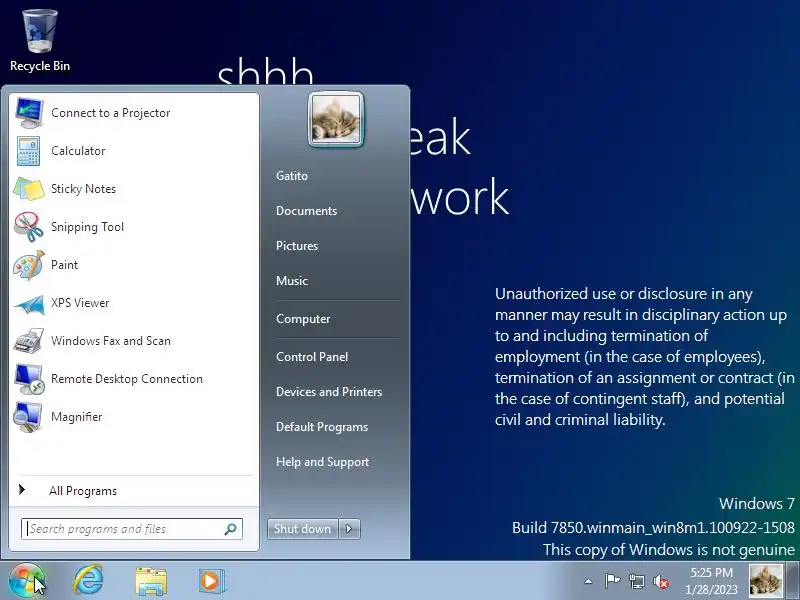The width and height of the screenshot is (800, 600).
Task: Click the Remote Desktop Connection label
Action: [x=127, y=379]
